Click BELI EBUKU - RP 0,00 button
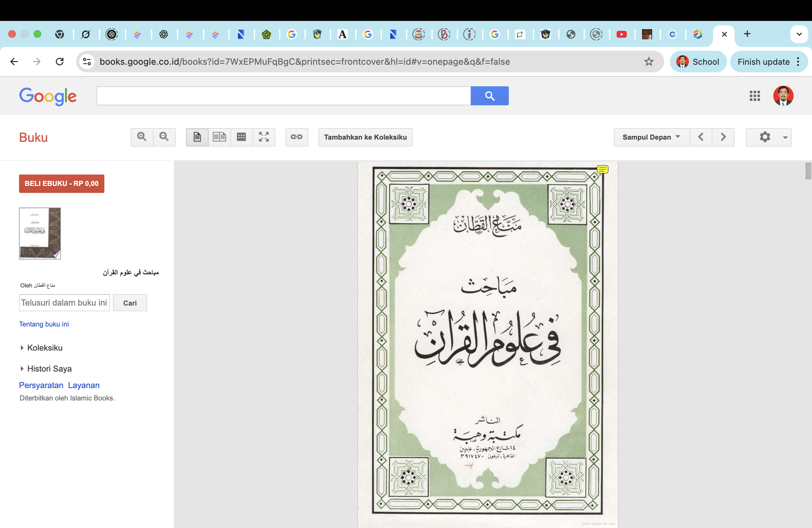 coord(62,184)
